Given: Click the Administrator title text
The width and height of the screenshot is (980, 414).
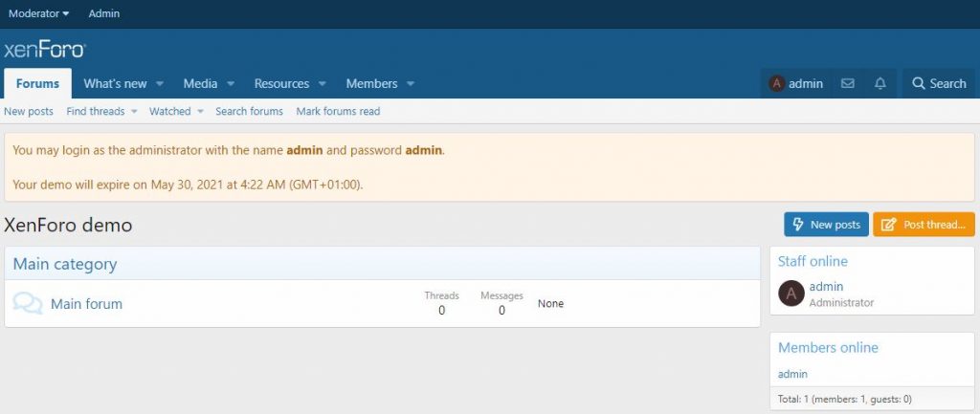Looking at the screenshot, I should pos(841,302).
